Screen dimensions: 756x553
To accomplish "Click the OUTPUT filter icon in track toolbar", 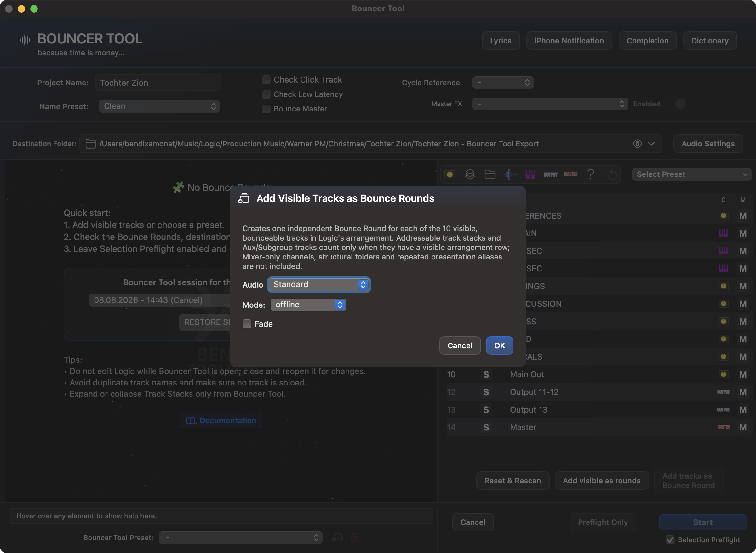I will (x=550, y=174).
